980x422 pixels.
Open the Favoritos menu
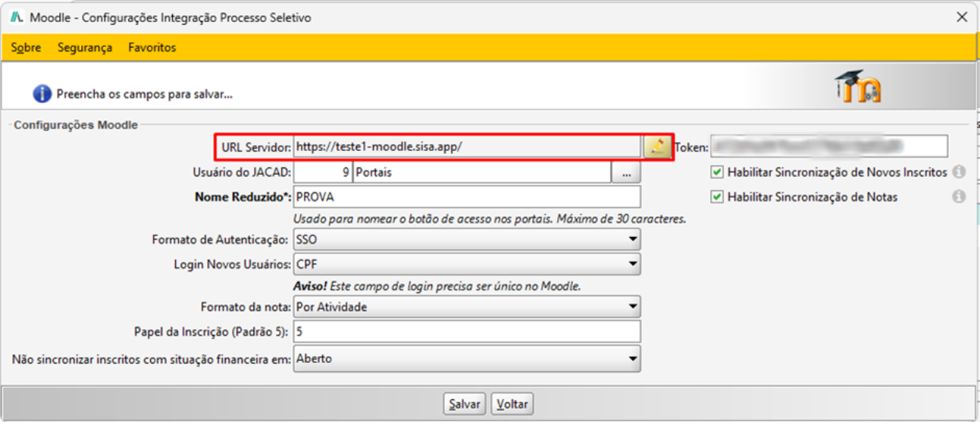(152, 47)
